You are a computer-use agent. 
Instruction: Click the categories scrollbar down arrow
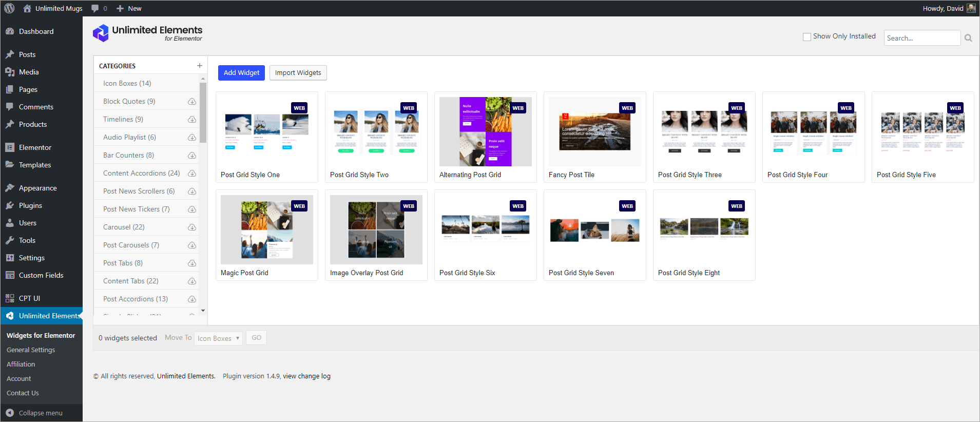pos(203,311)
